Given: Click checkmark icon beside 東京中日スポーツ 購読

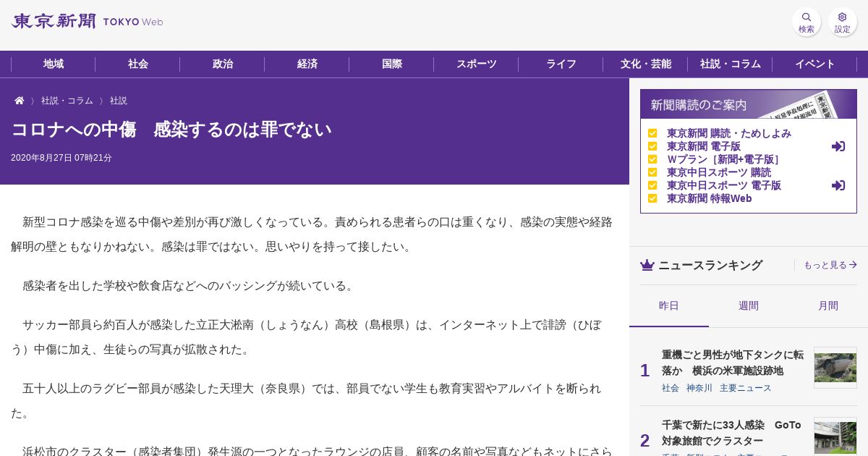Looking at the screenshot, I should 652,172.
